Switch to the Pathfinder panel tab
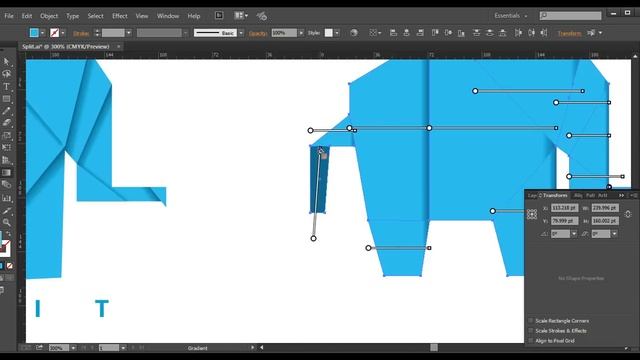Screen dimensions: 640x360 590,196
